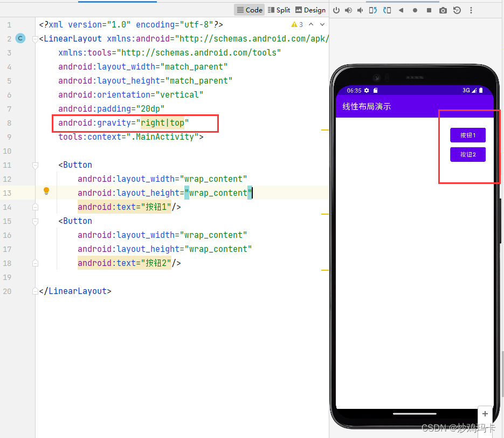
Task: Open emulator snapshots icon
Action: pos(457,10)
